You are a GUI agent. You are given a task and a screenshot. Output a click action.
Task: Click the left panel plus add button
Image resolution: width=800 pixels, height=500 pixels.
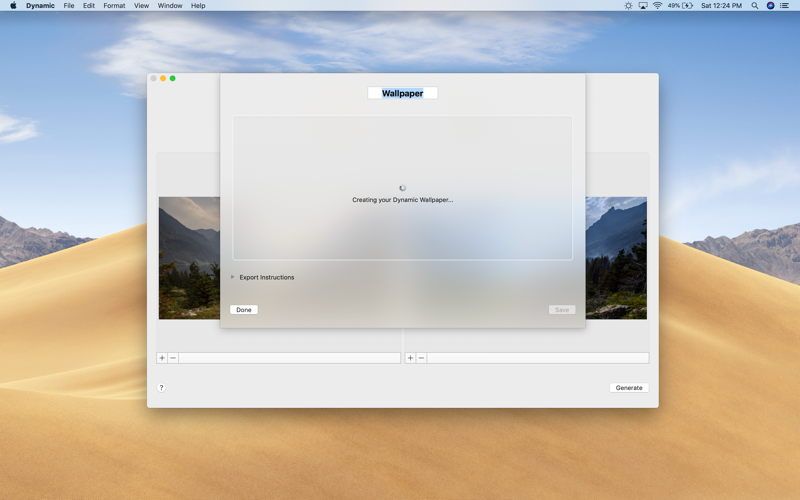tap(162, 358)
